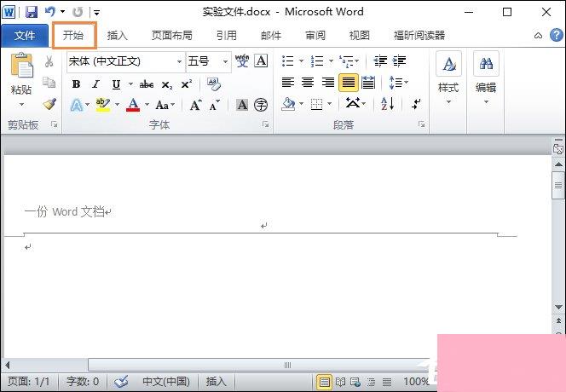Viewport: 566px width, 392px height.
Task: Switch to the 页面布局 tab
Action: click(x=172, y=36)
